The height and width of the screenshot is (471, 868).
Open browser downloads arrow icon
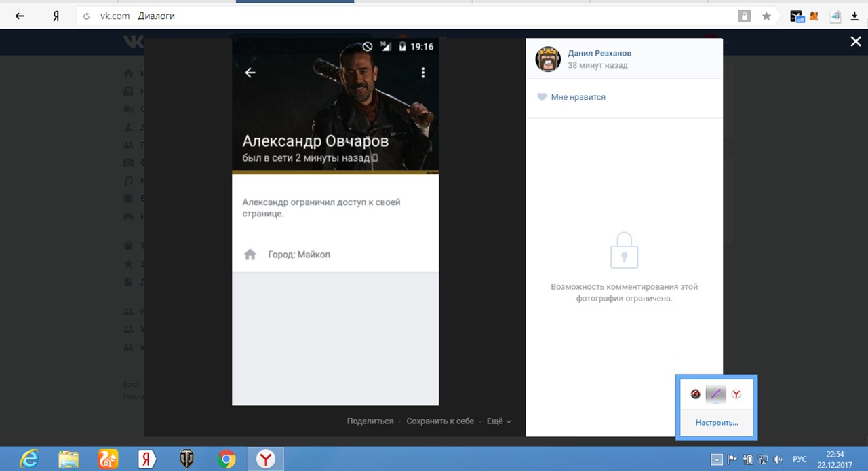[854, 16]
